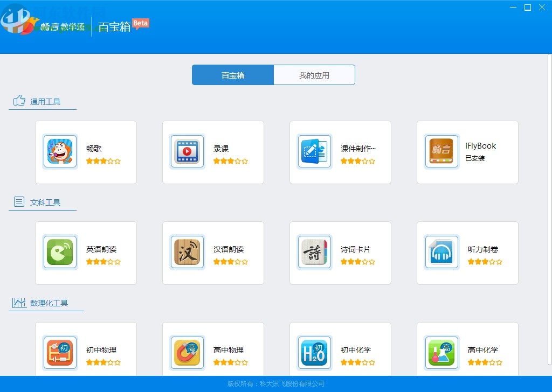Open the 英语朗读 green icon
Viewport: 552px width, 392px height.
[x=60, y=252]
